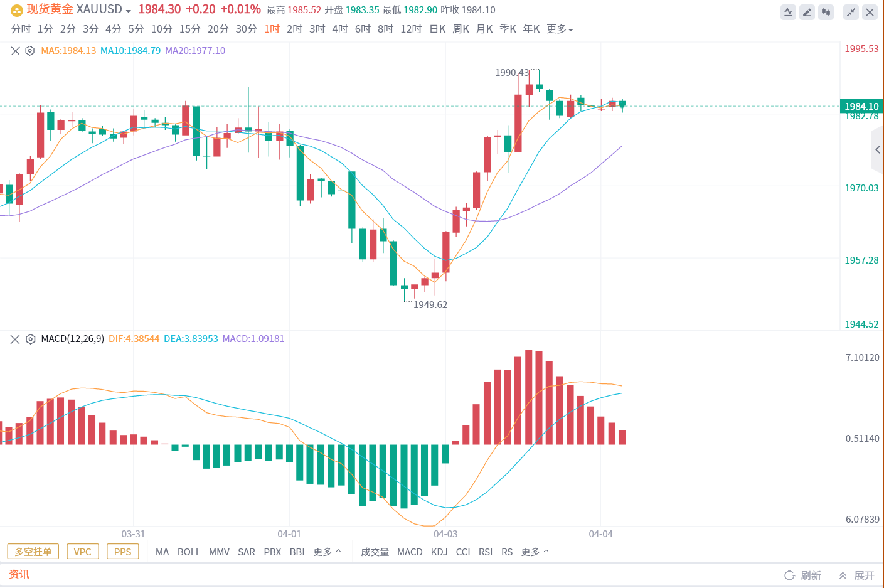This screenshot has height=588, width=884.
Task: Expand 更多 next to BBI indicator
Action: (x=327, y=552)
